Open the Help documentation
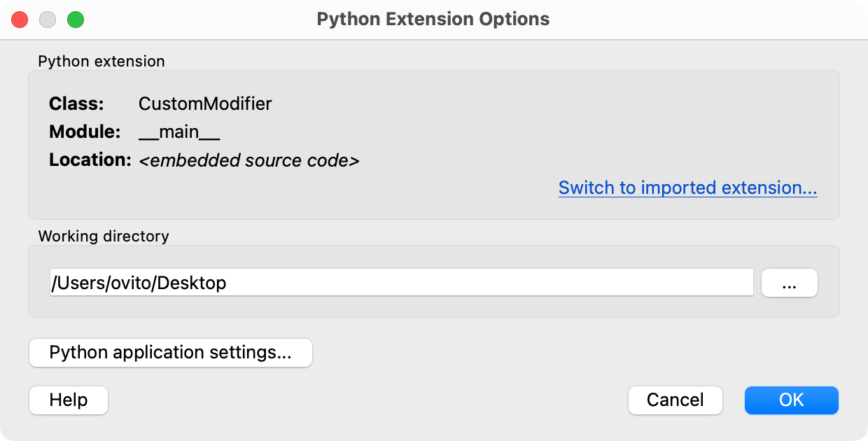Viewport: 868px width, 441px height. pos(69,400)
